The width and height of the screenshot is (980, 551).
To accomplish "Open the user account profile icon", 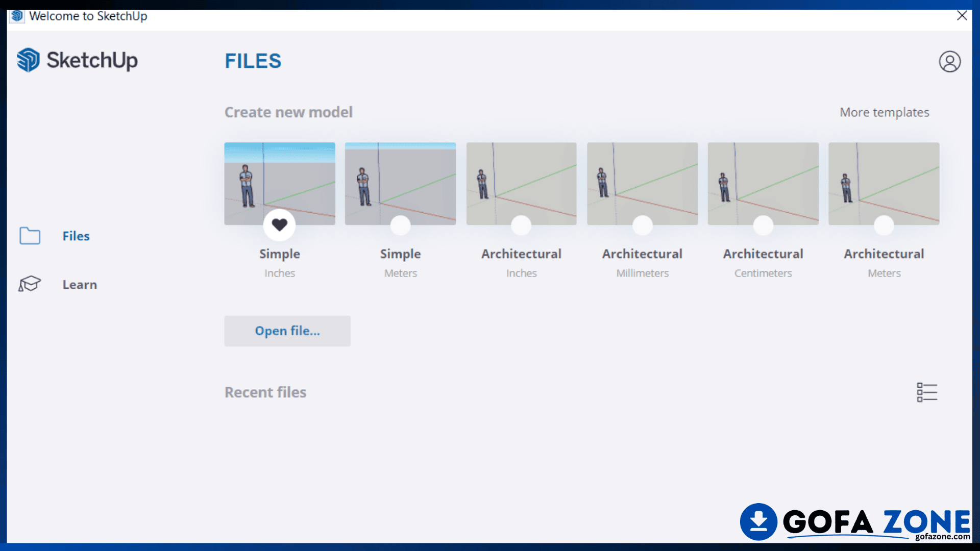I will pos(949,62).
